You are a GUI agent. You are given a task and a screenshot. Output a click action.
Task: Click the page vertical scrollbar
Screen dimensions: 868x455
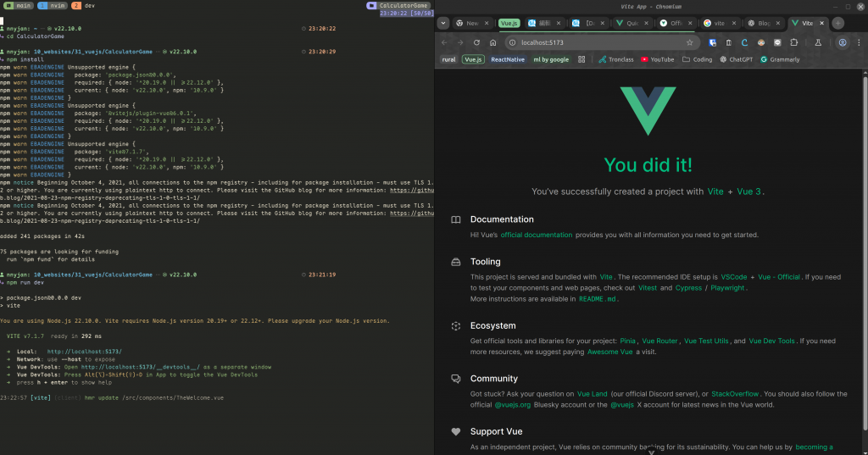tap(865, 253)
